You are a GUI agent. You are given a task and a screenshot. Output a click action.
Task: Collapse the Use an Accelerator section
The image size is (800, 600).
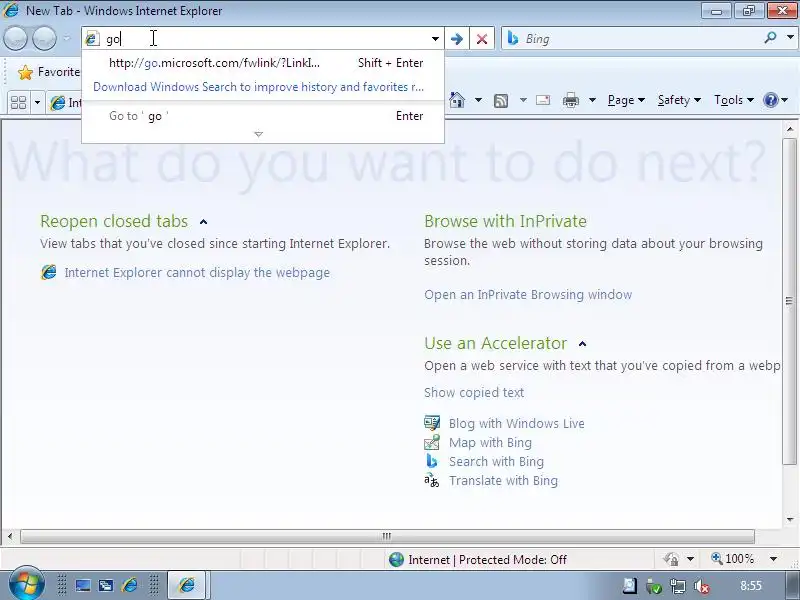[x=583, y=344]
